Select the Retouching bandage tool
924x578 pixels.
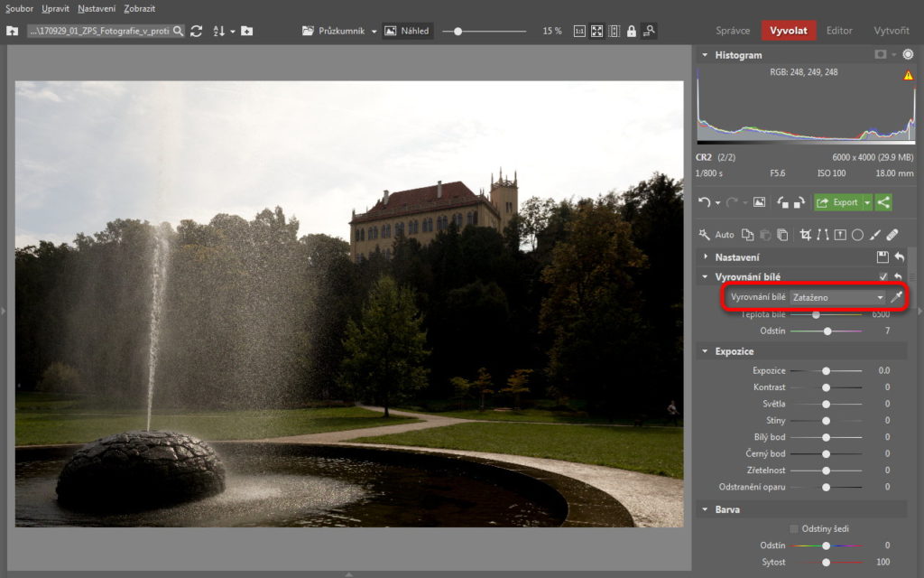click(x=892, y=235)
